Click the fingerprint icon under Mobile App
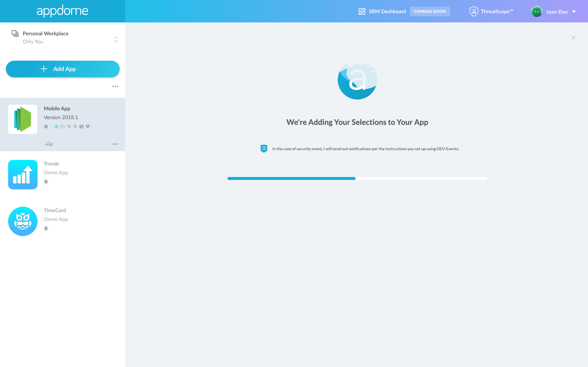The height and width of the screenshot is (367, 588). tap(75, 127)
